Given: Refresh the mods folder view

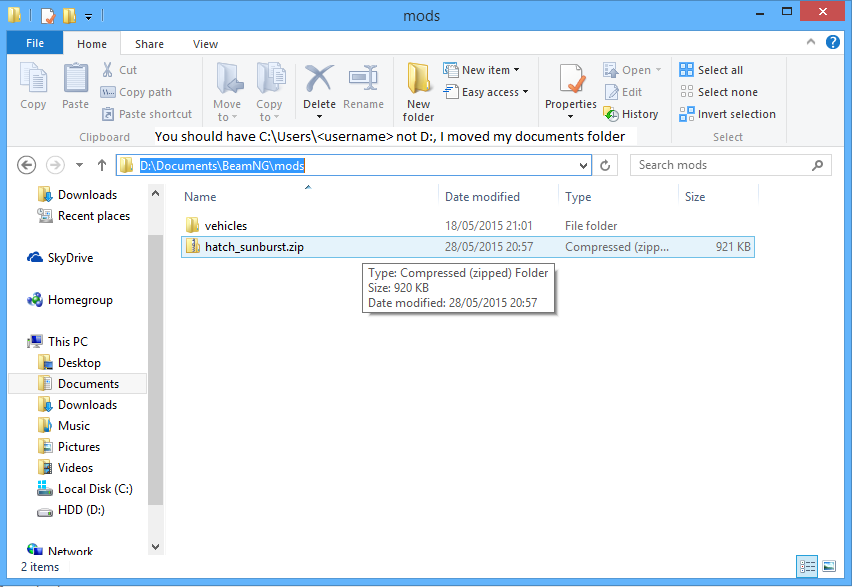Looking at the screenshot, I should (605, 165).
